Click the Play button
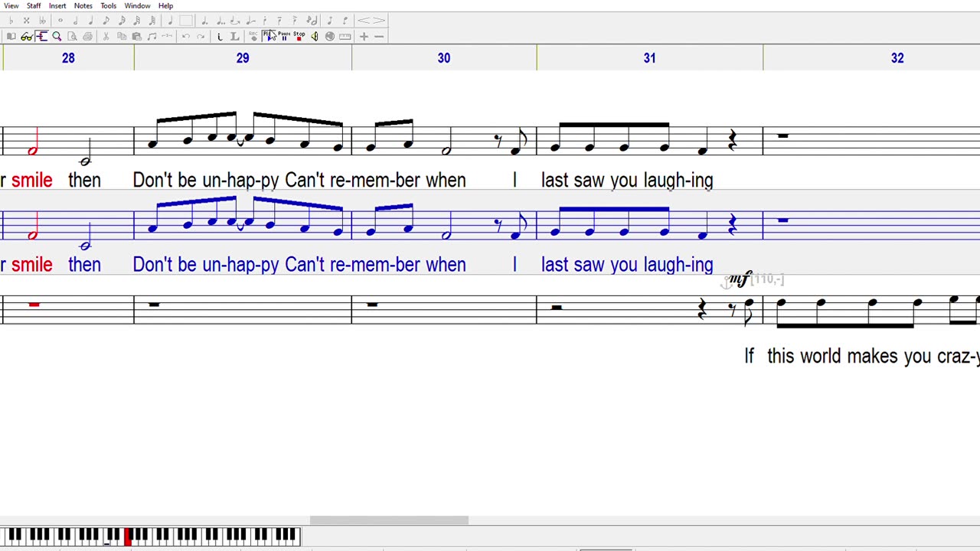The width and height of the screenshot is (980, 551). (267, 36)
